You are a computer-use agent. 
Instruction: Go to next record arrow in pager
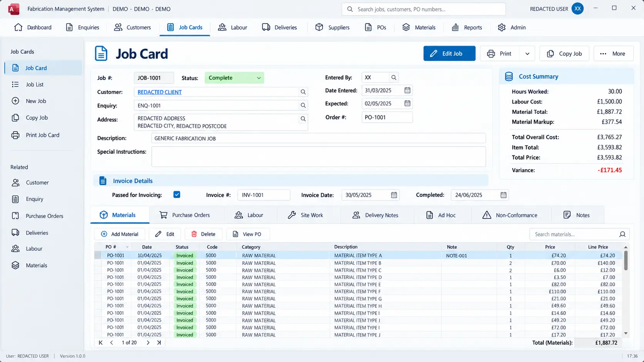[148, 342]
